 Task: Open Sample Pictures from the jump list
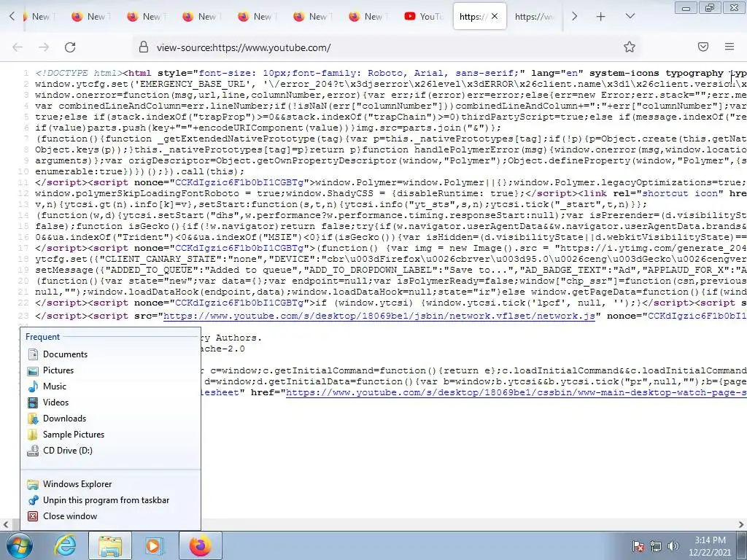110,435
